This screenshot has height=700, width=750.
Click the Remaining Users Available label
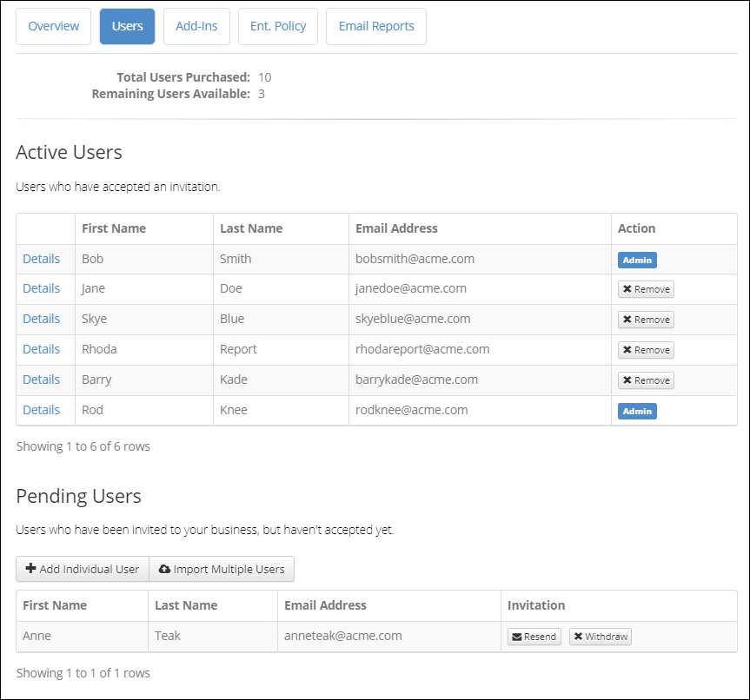click(171, 94)
